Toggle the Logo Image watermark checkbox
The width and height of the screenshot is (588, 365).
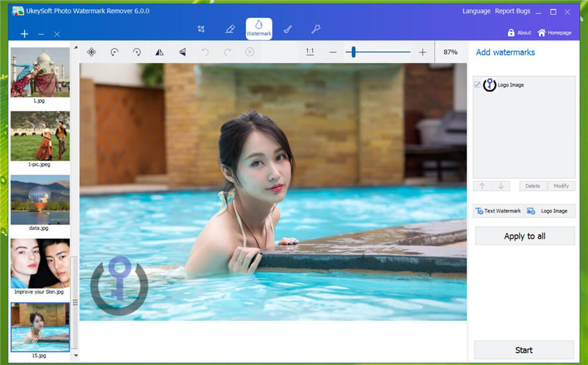coord(477,84)
